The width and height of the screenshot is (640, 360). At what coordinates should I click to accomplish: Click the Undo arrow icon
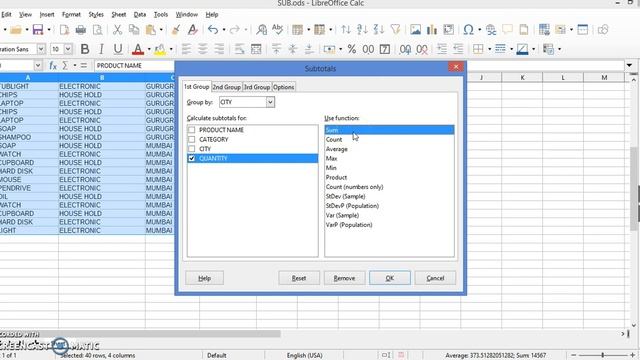click(213, 30)
